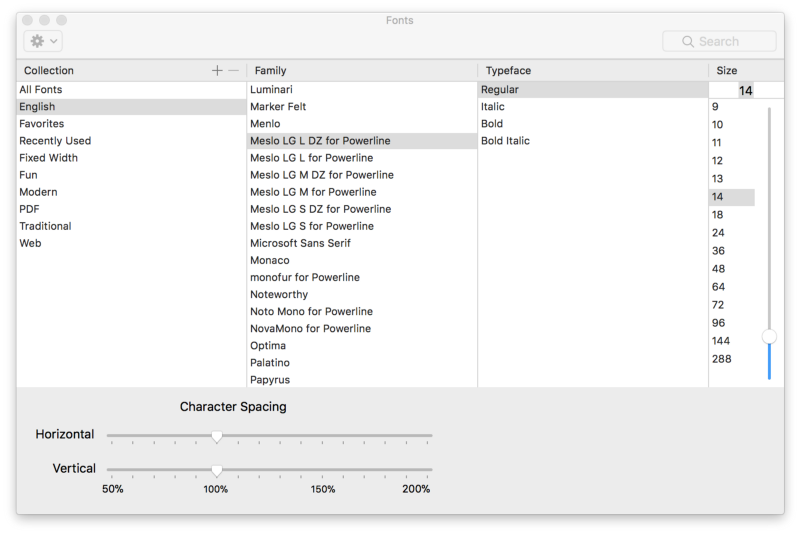Click the font size input field

click(x=746, y=91)
